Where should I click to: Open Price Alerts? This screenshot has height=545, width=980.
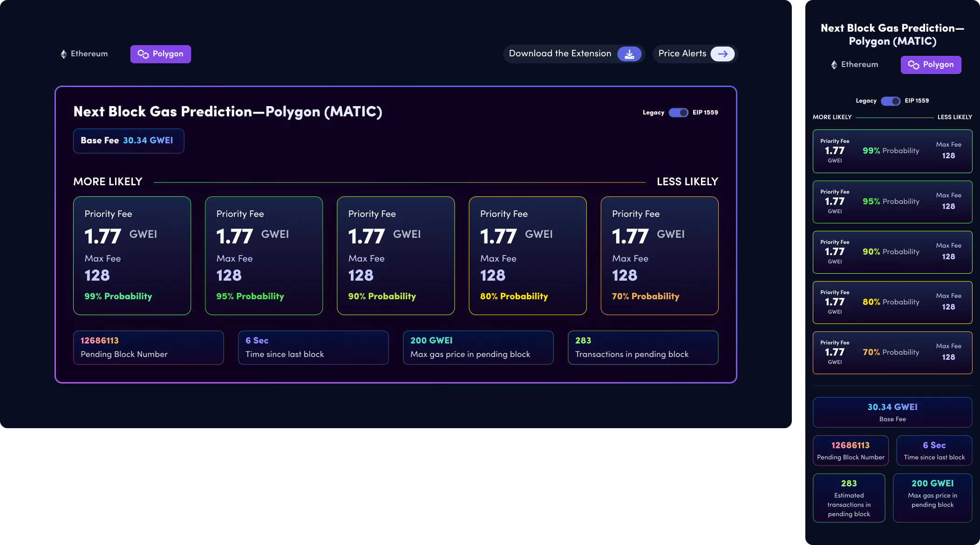click(x=695, y=54)
